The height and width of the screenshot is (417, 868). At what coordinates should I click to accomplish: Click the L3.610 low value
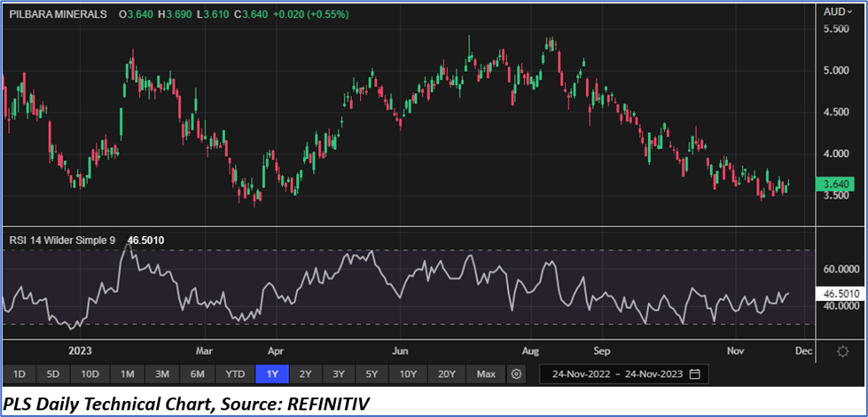coord(213,14)
